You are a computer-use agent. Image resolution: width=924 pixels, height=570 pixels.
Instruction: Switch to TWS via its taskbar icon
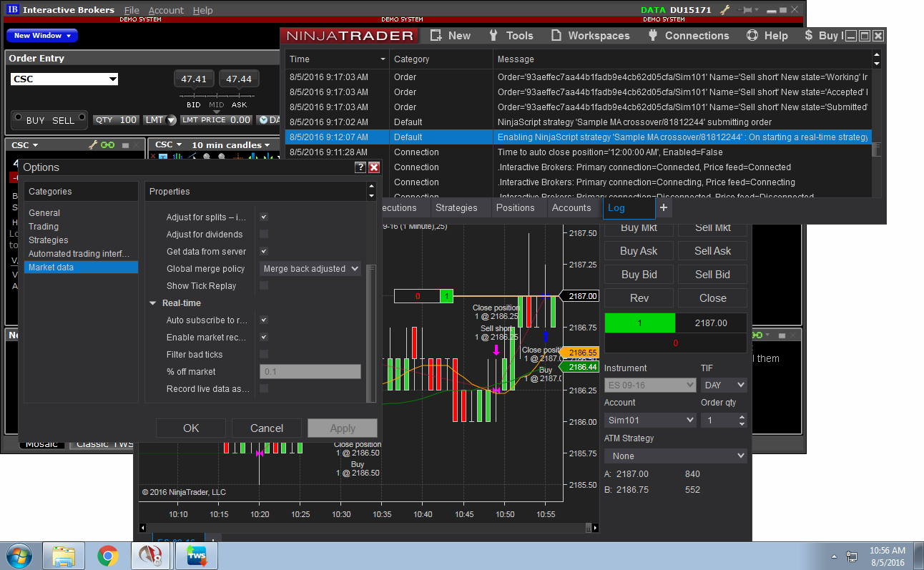point(196,556)
